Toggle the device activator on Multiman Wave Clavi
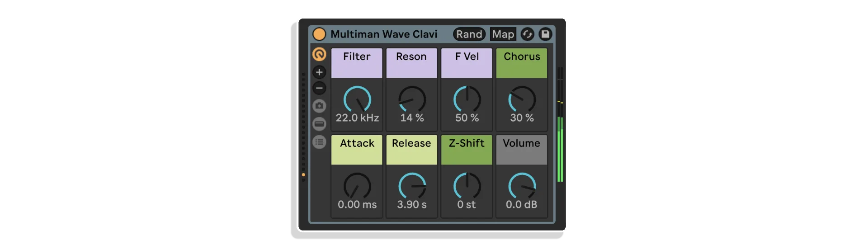Image resolution: width=868 pixels, height=249 pixels. [319, 34]
